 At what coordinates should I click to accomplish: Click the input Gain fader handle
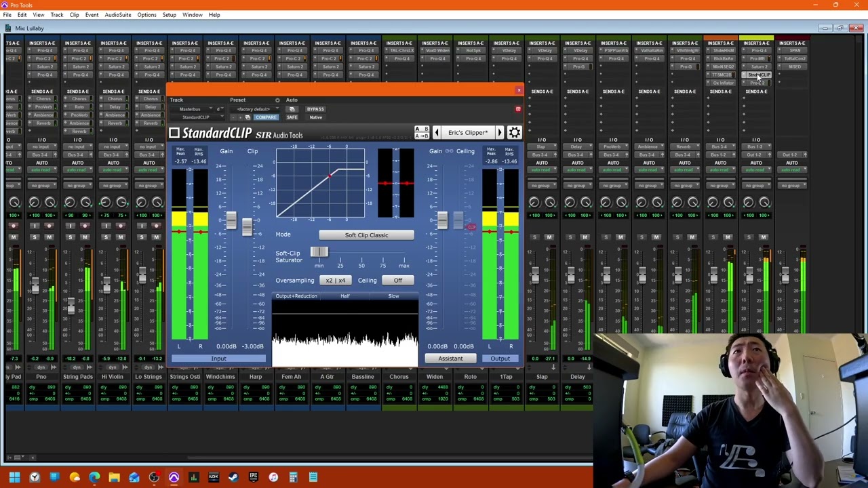231,220
